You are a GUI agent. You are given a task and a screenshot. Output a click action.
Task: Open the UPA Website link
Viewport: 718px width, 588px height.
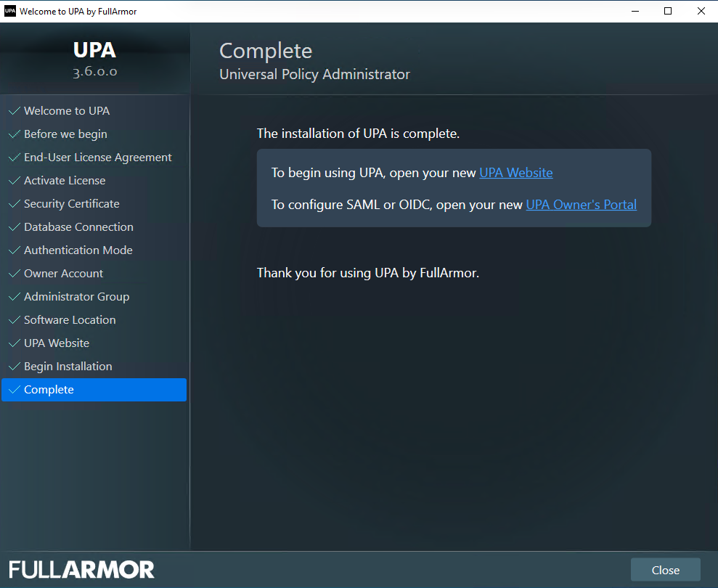[x=515, y=173]
